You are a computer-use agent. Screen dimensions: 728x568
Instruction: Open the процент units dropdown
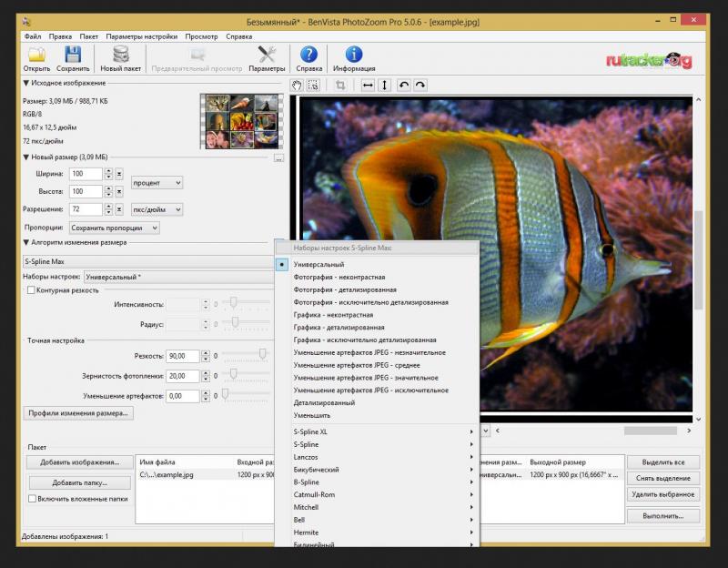(157, 183)
